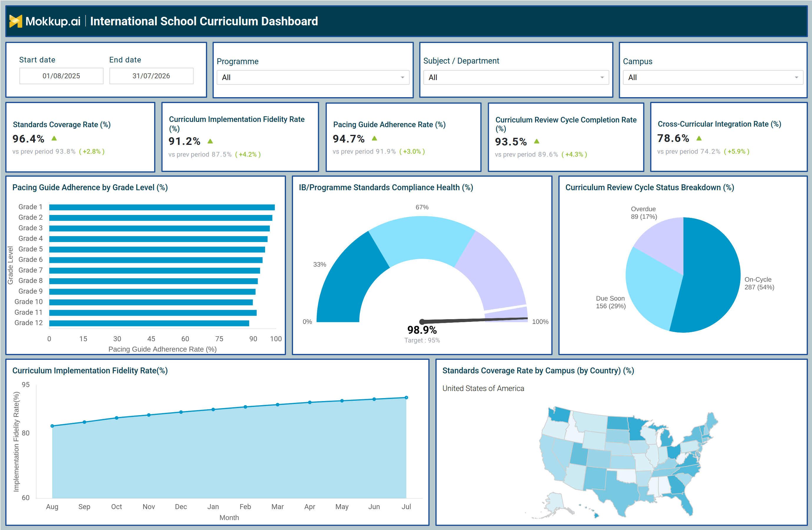Select the Grade 1 bar
This screenshot has height=530, width=812.
pyautogui.click(x=162, y=207)
